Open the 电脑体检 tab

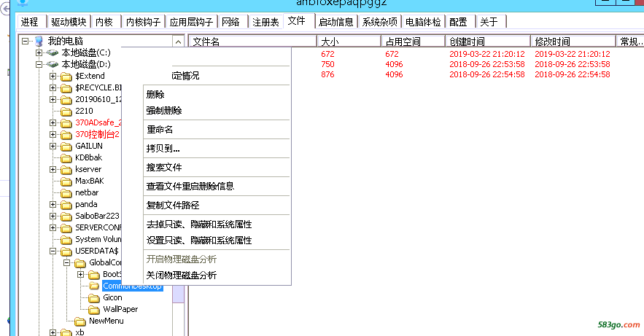[x=423, y=22]
